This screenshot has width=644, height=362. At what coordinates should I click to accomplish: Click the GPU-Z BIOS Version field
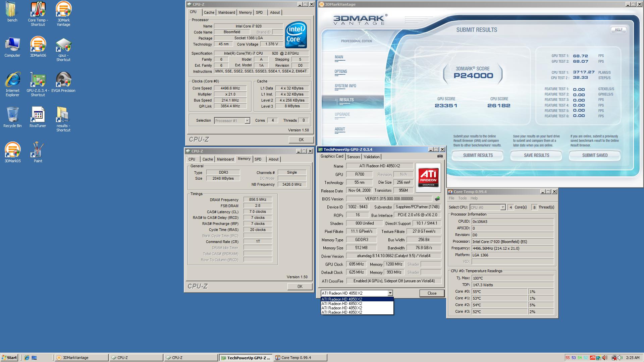389,199
